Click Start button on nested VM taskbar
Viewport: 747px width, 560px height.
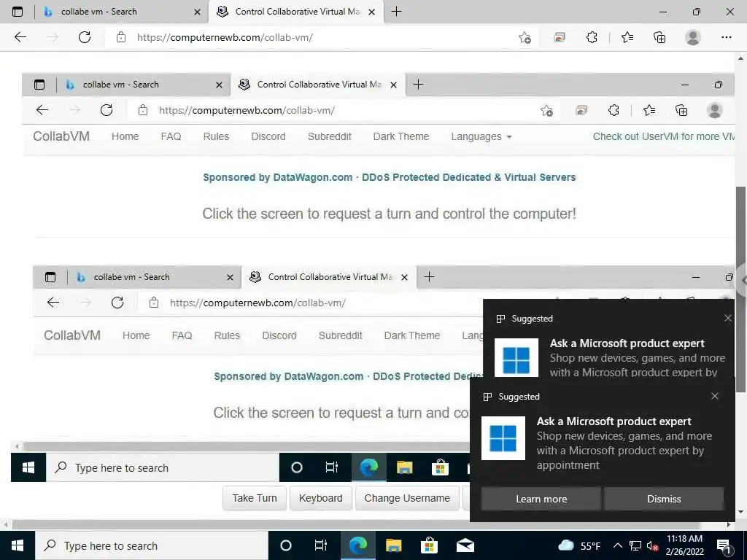(28, 467)
